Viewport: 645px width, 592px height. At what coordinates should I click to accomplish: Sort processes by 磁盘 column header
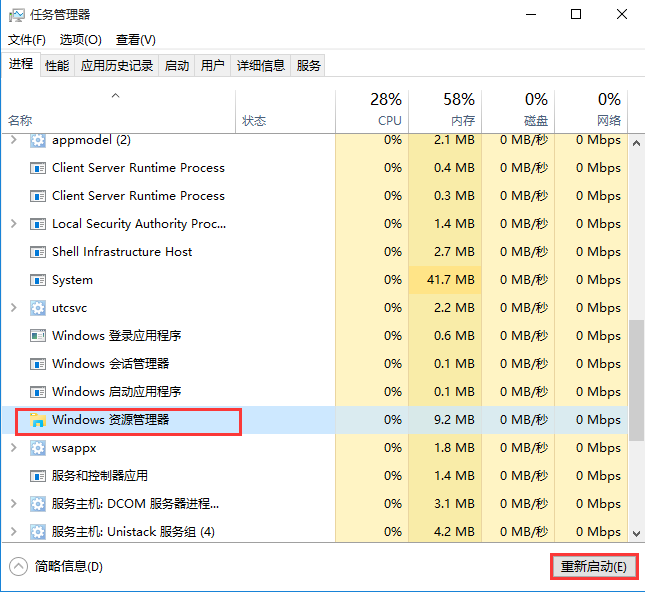click(518, 112)
